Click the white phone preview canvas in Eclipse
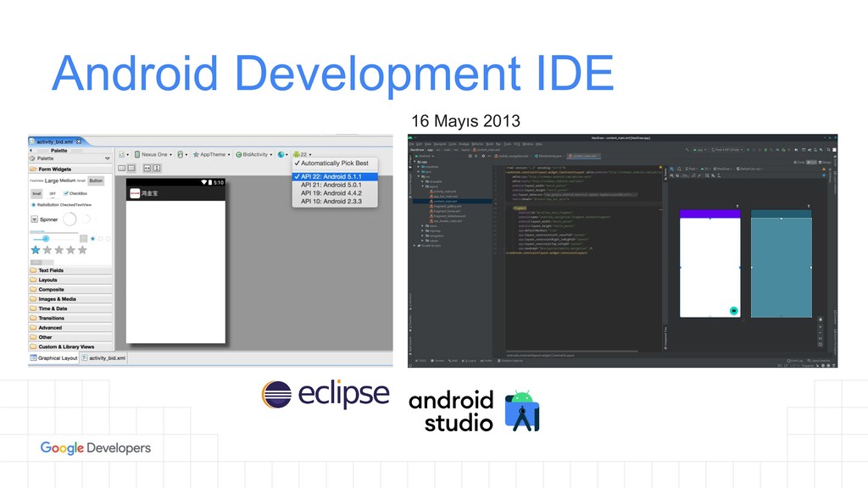 coord(176,272)
